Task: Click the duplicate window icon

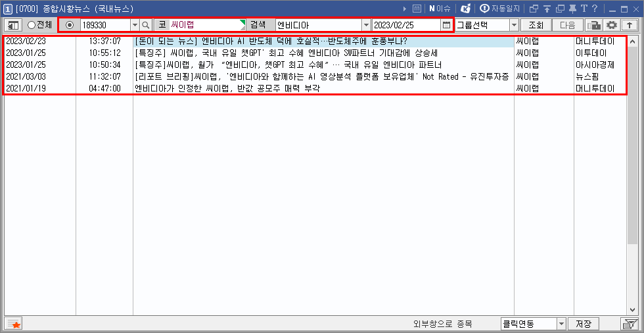Action: pyautogui.click(x=560, y=9)
